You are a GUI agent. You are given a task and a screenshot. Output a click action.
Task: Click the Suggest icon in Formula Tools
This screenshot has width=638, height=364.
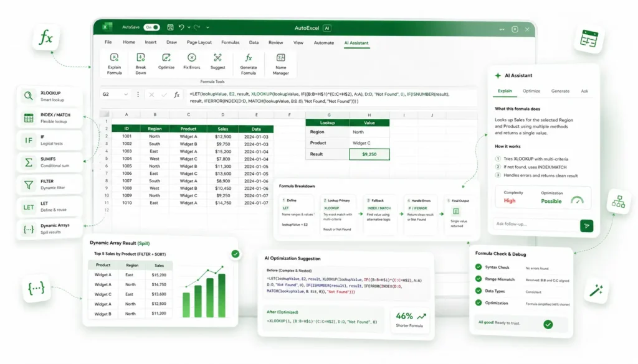pos(217,58)
